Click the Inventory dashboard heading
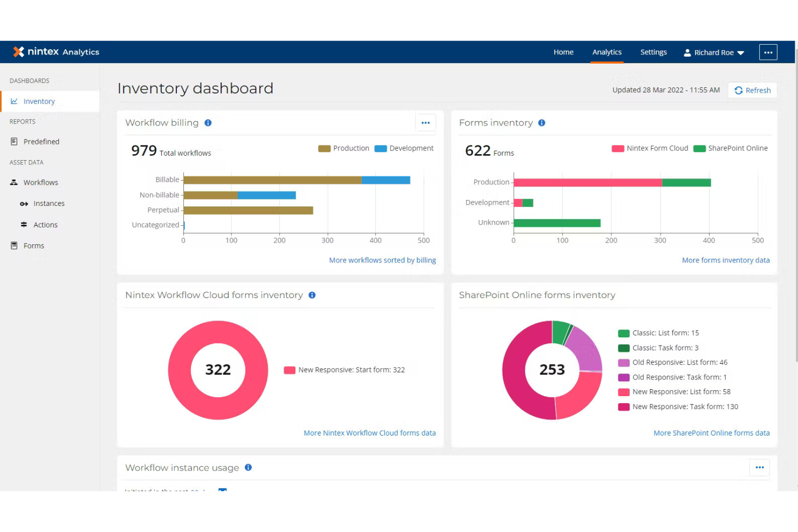 tap(195, 88)
